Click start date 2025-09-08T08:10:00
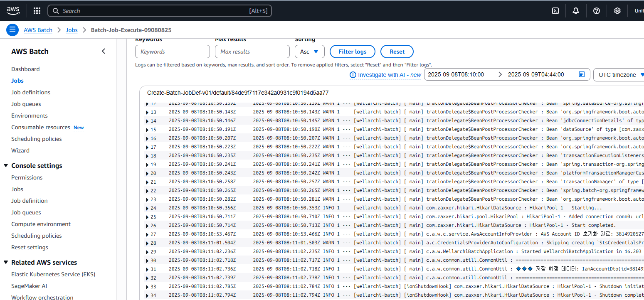The image size is (644, 300). [x=456, y=75]
